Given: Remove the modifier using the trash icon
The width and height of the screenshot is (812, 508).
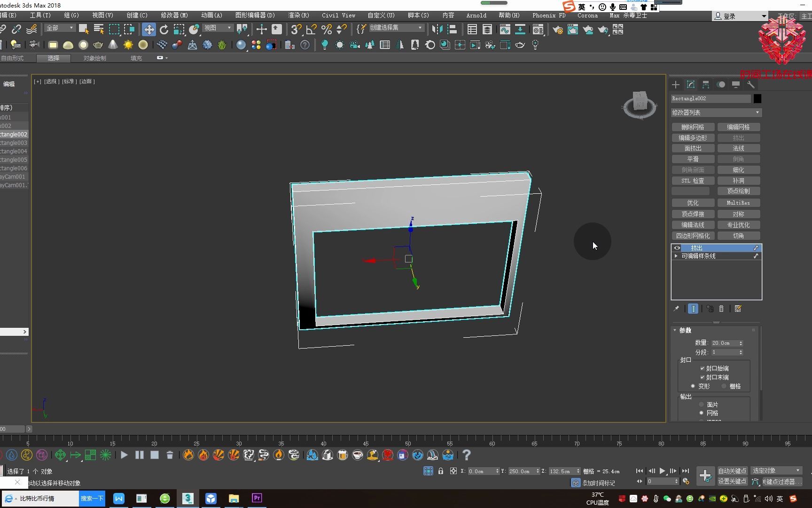Looking at the screenshot, I should [722, 309].
